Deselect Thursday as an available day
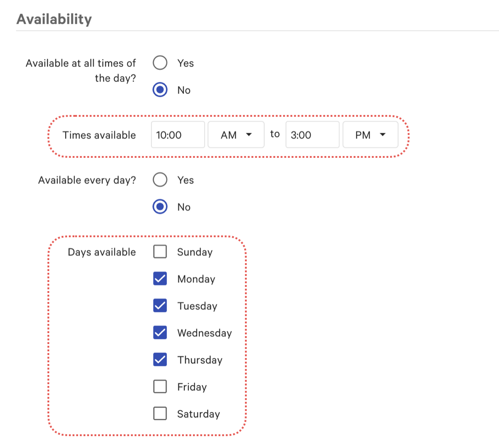This screenshot has height=448, width=499. point(160,359)
